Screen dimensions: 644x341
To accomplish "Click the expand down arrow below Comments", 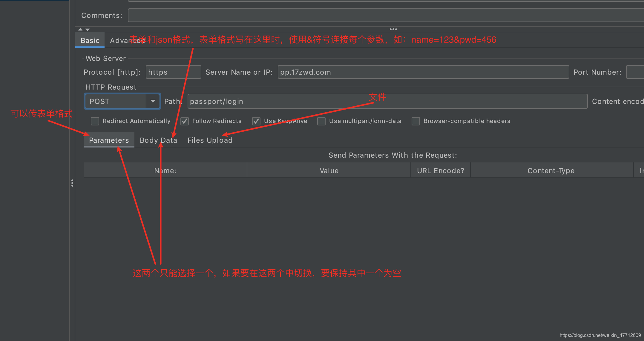I will click(x=88, y=30).
